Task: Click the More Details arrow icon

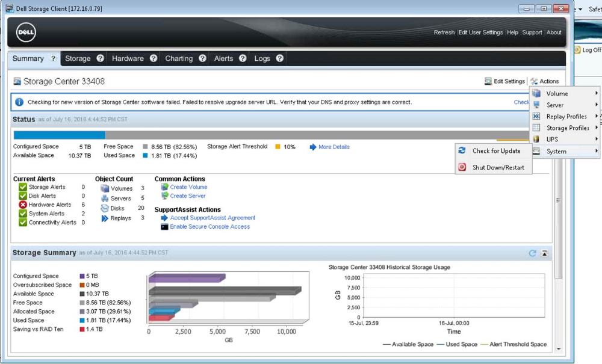Action: 313,147
